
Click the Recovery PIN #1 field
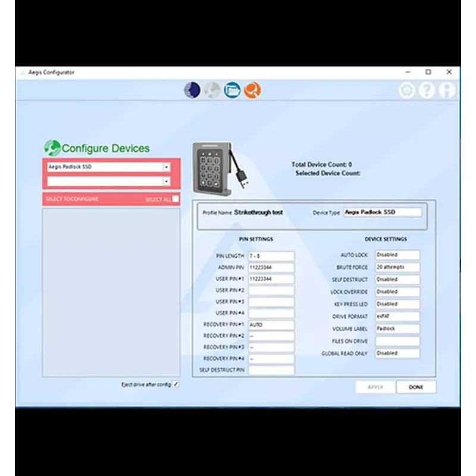point(271,324)
